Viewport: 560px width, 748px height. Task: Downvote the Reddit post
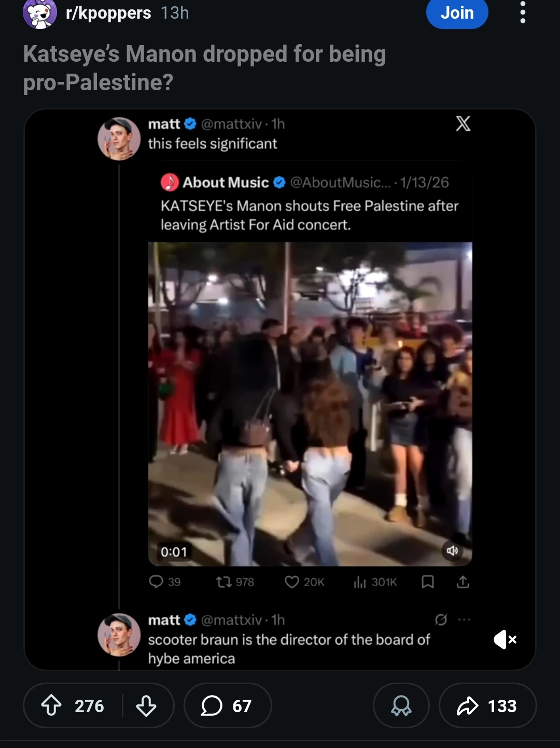[x=146, y=705]
